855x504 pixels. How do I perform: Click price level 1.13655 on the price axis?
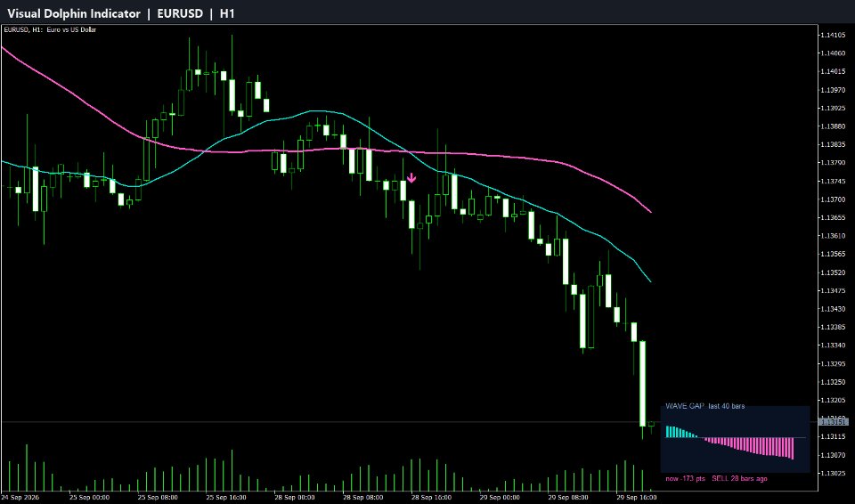coord(832,217)
